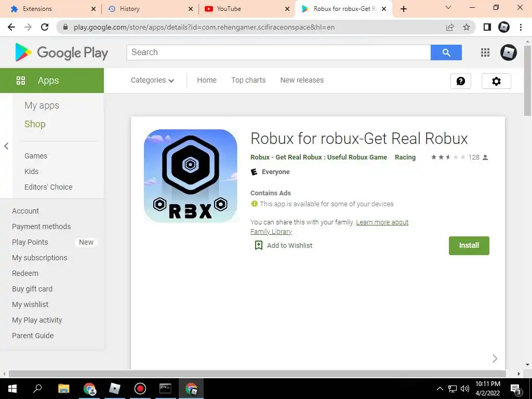Open New releases

(302, 80)
